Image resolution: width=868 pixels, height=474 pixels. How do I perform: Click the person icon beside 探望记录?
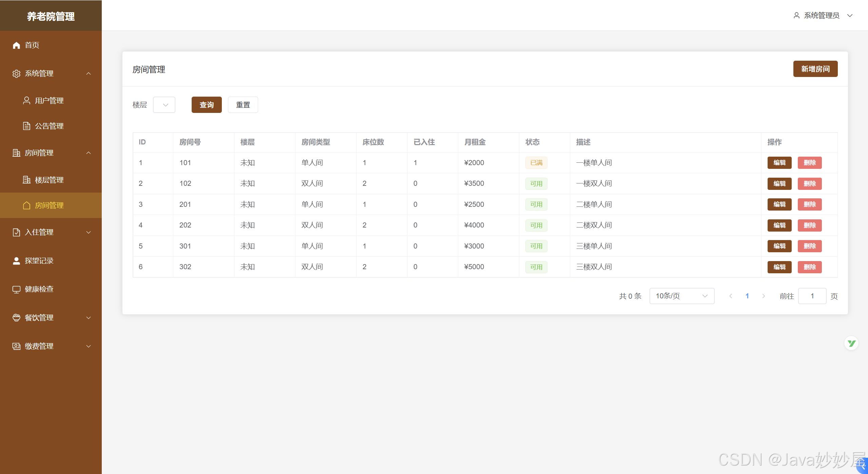coord(16,261)
